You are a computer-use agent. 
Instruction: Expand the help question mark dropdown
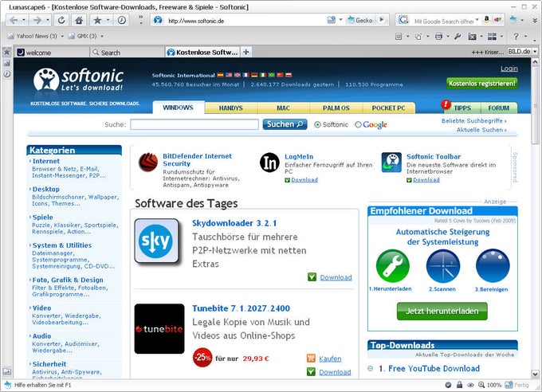click(526, 37)
